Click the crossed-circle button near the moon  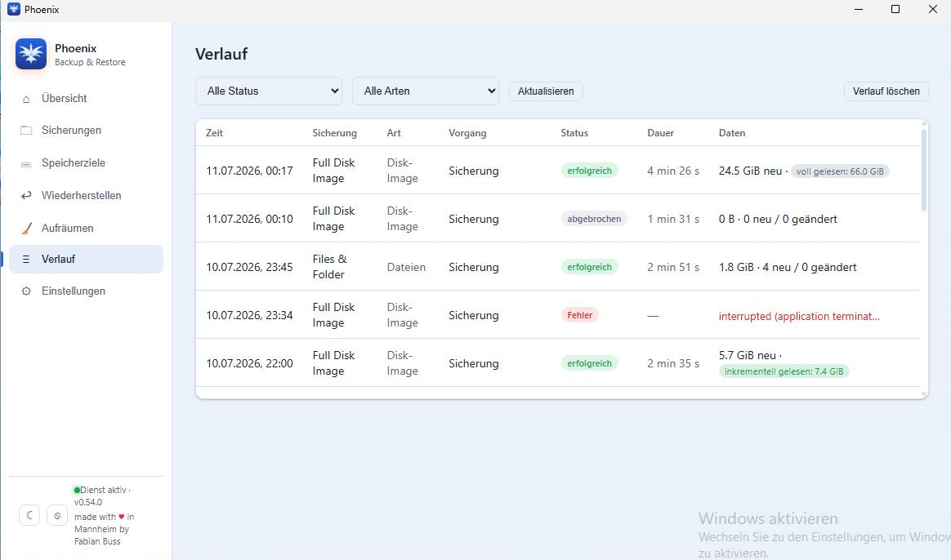(x=57, y=515)
